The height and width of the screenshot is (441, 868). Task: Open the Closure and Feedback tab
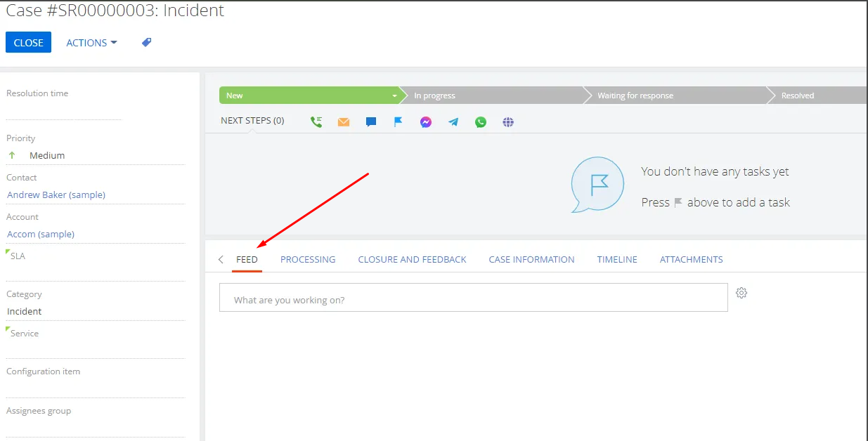412,259
